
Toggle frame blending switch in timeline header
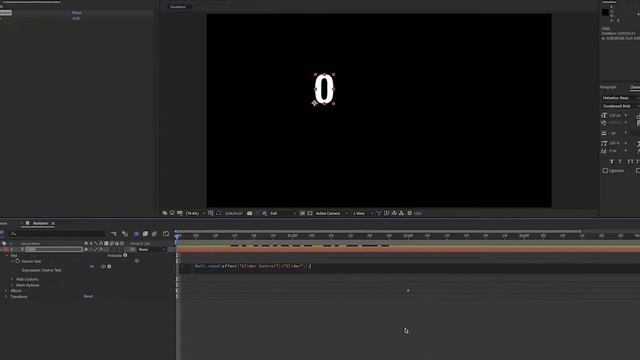coord(145,234)
